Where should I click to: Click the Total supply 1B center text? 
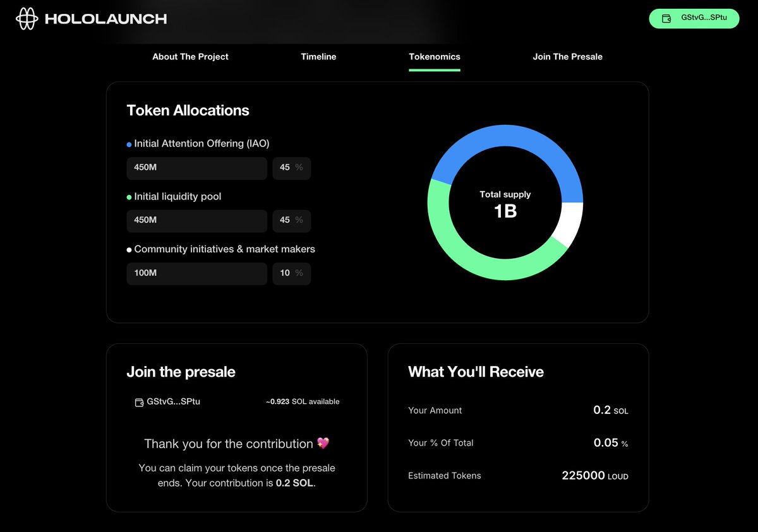click(x=505, y=204)
